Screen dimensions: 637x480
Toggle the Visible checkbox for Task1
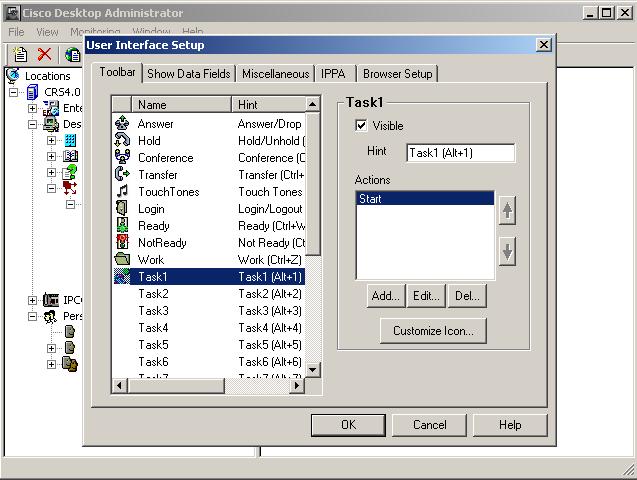(x=361, y=125)
